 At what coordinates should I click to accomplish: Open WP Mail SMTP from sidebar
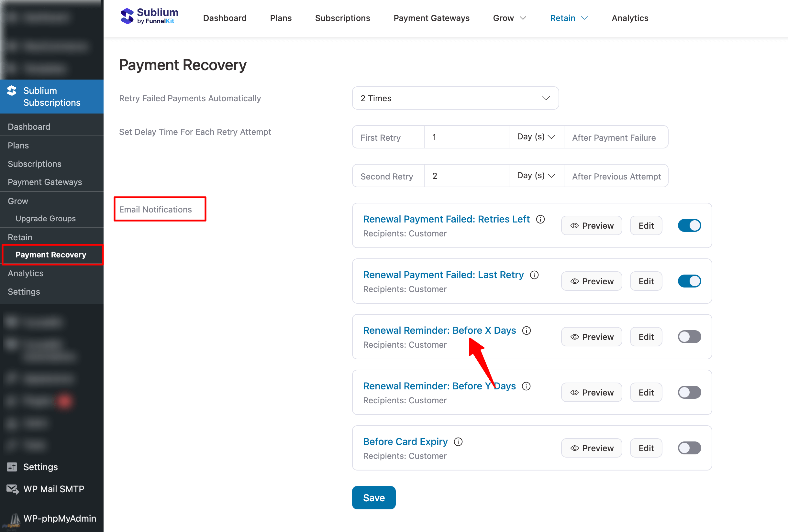54,489
